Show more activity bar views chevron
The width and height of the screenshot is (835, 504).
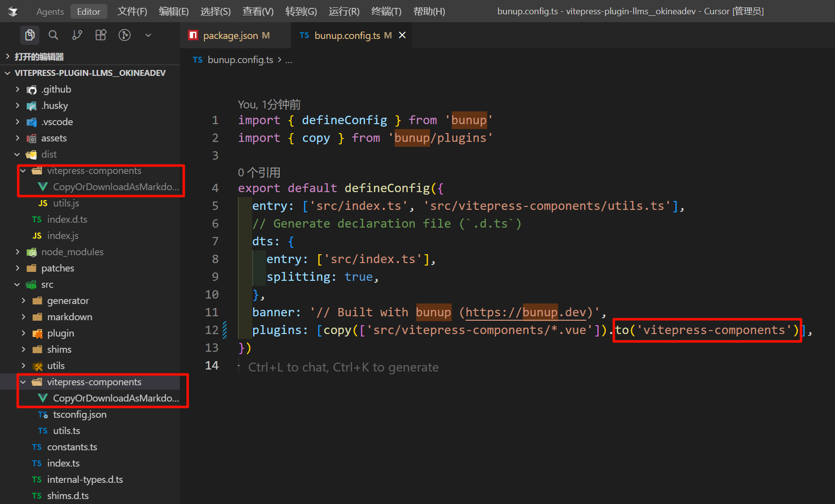[148, 35]
